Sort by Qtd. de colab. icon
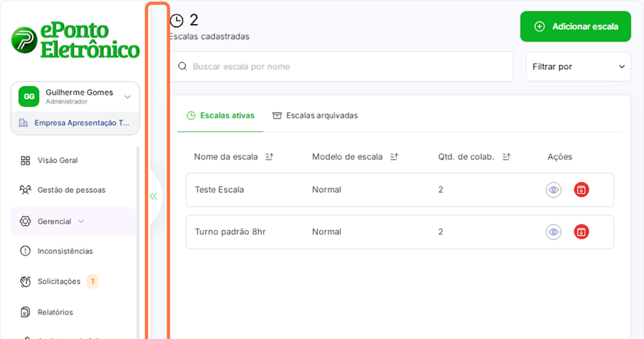The height and width of the screenshot is (339, 644). [506, 156]
